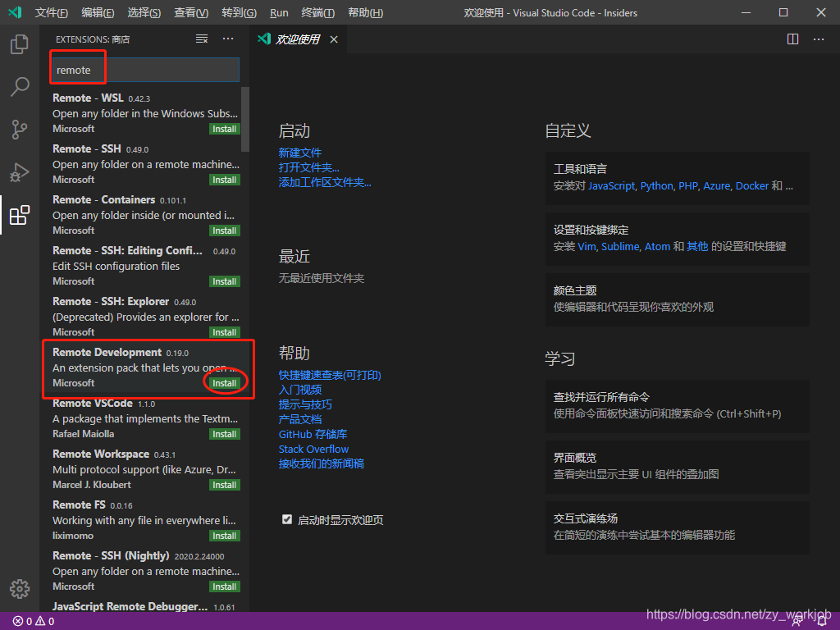Screen dimensions: 840x630
Task: Open the 入门视频 link
Action: 300,390
